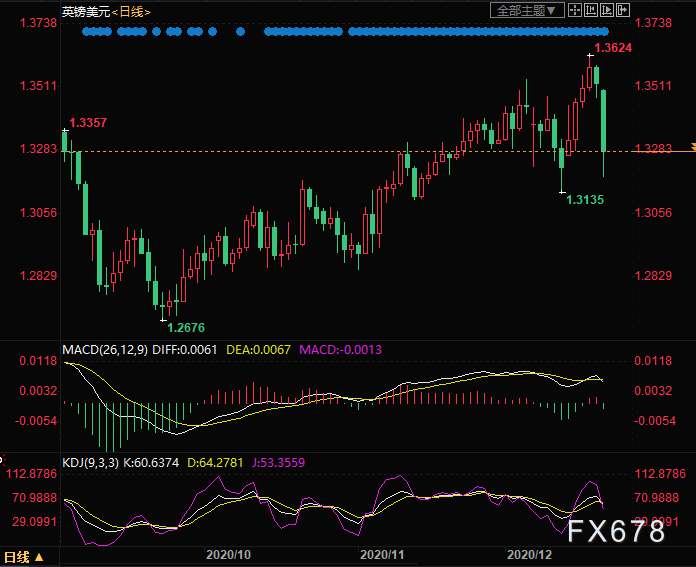This screenshot has height=567, width=696.
Task: Click the play replay icon in toolbar
Action: coord(607,10)
